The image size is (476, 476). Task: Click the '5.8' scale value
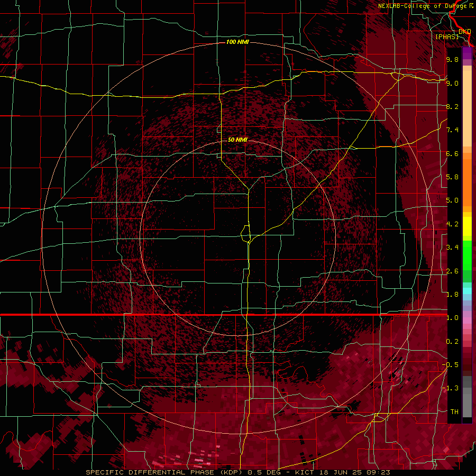pos(452,177)
